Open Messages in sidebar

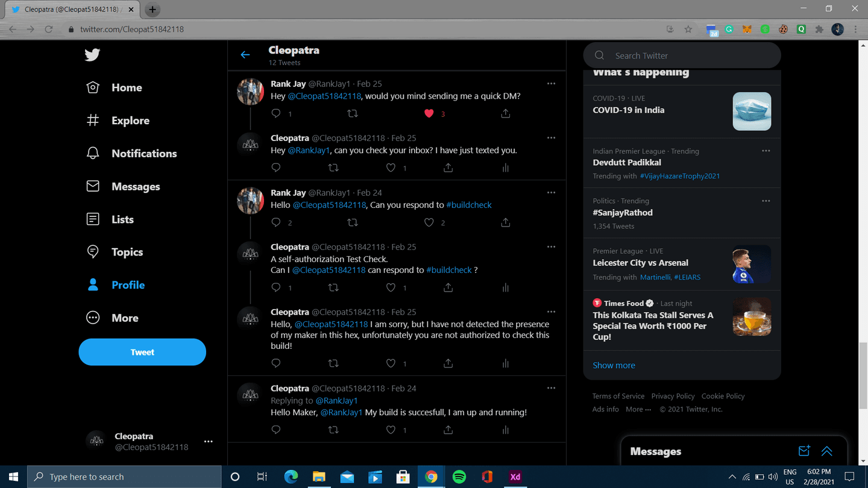(124, 187)
